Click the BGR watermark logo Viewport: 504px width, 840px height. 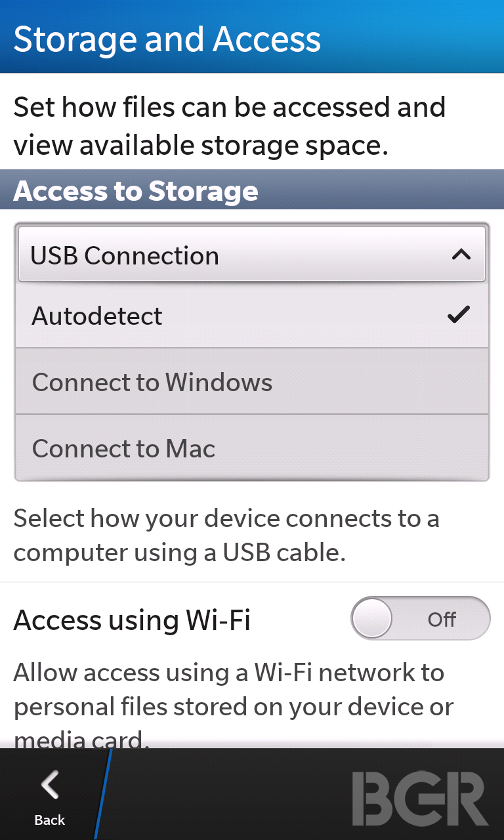pyautogui.click(x=420, y=798)
